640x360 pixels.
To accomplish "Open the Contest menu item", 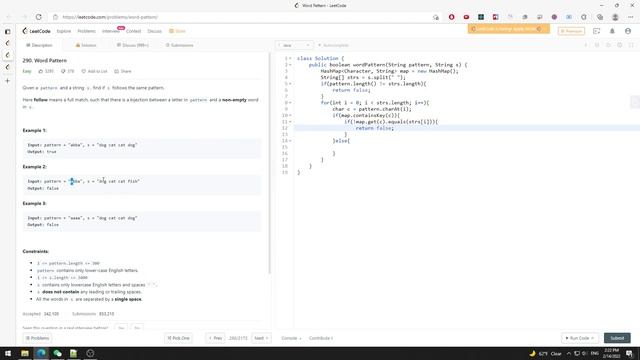I will click(x=133, y=31).
